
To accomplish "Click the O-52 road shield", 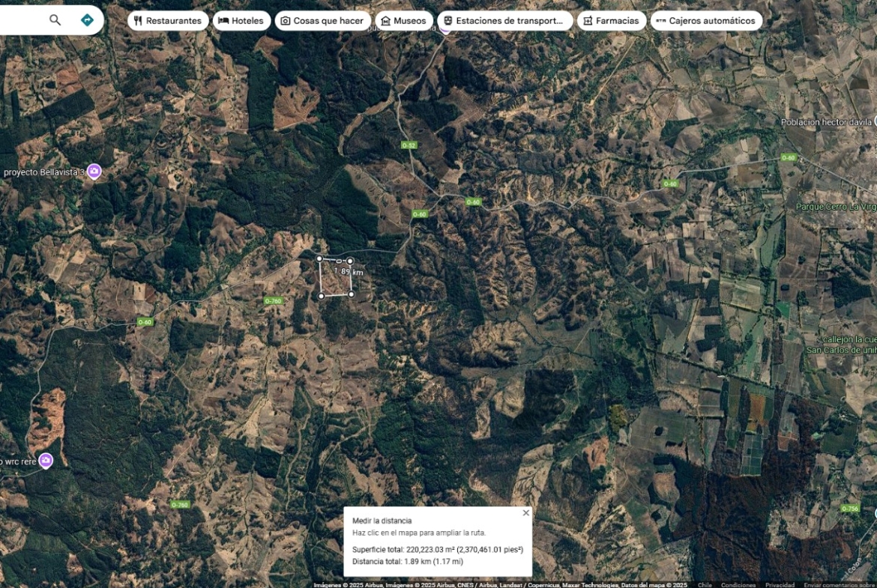I will pyautogui.click(x=409, y=145).
